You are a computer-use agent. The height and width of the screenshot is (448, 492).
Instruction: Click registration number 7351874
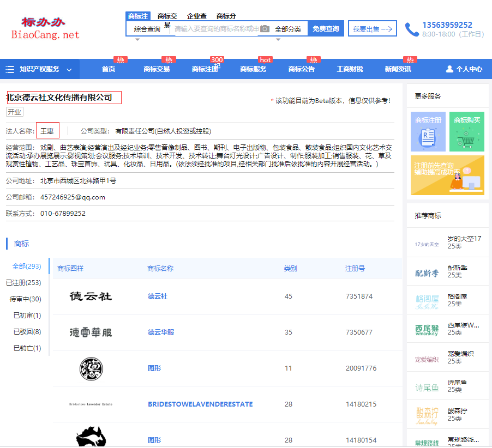pyautogui.click(x=359, y=296)
